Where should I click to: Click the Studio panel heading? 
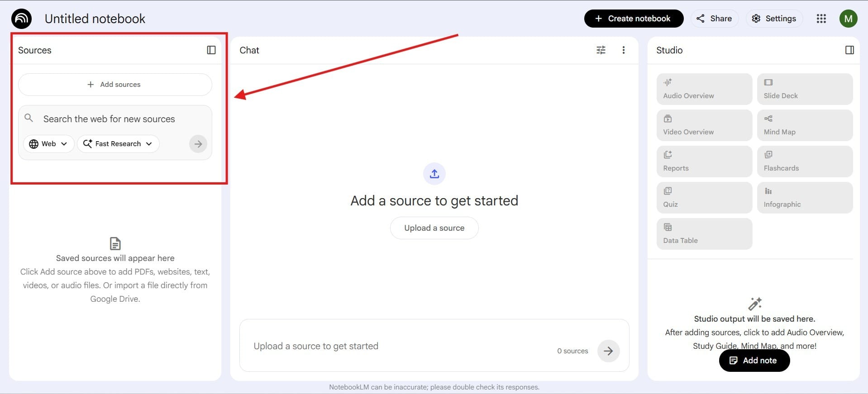coord(669,50)
